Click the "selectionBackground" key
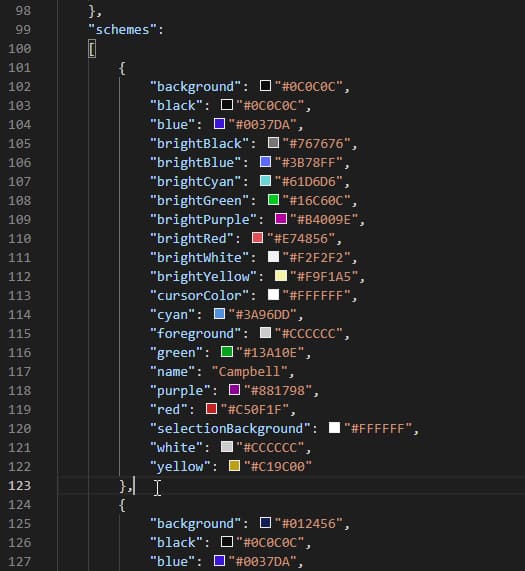The width and height of the screenshot is (525, 571). pyautogui.click(x=230, y=429)
